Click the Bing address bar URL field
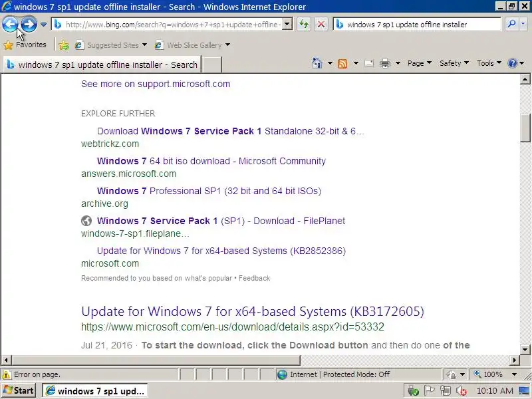The width and height of the screenshot is (532, 399). (168, 25)
